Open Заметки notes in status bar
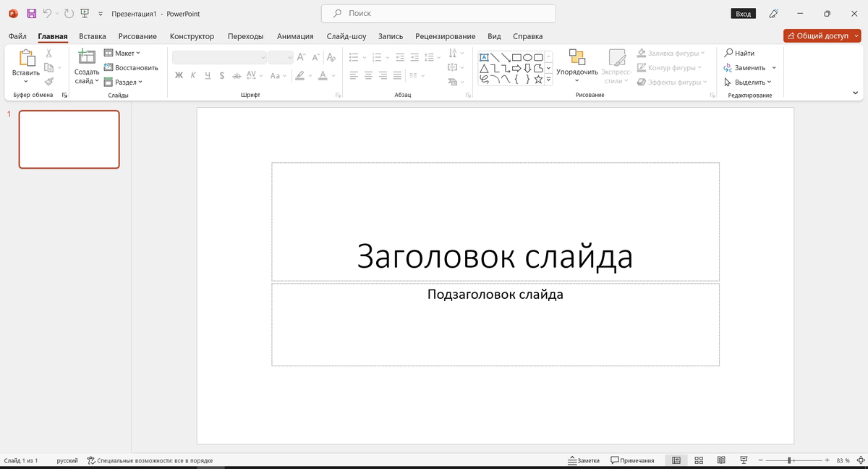 coord(584,460)
